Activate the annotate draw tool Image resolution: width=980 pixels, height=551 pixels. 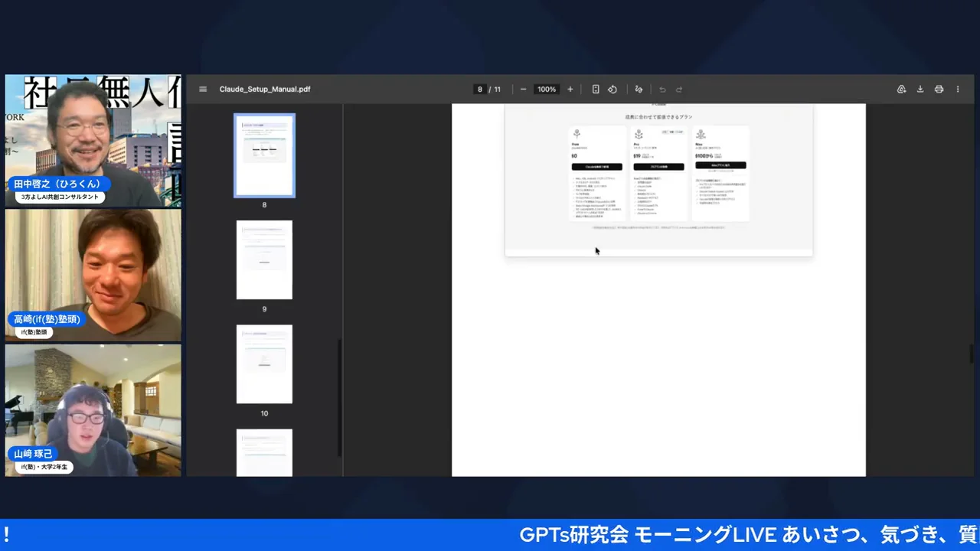639,90
